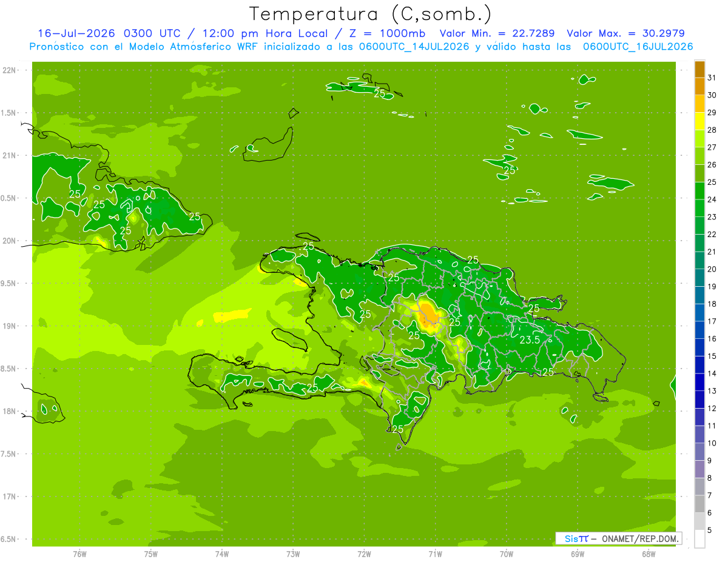This screenshot has height=562, width=728.
Task: Click the "7.5N" latitude axis label
Action: coord(9,454)
